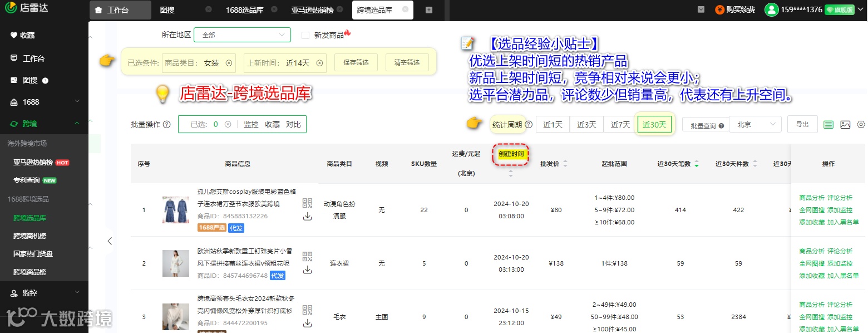This screenshot has width=868, height=333.
Task: Click the 清空筛选 button
Action: point(407,62)
